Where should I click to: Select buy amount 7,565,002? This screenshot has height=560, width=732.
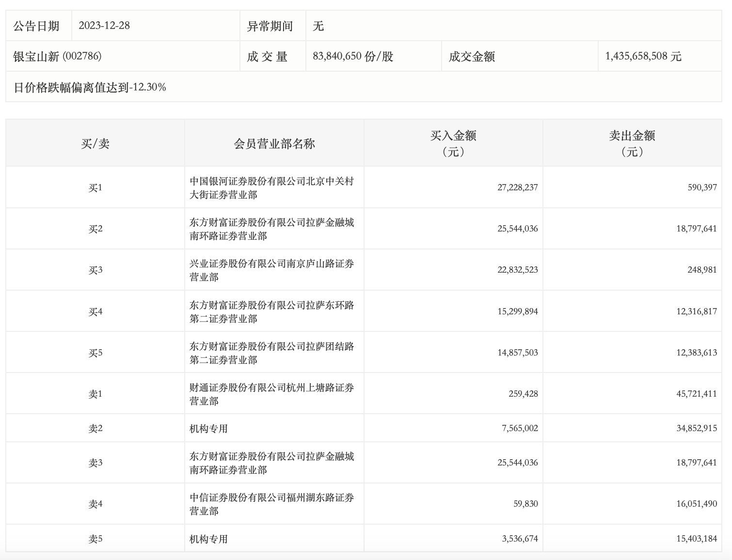point(520,428)
